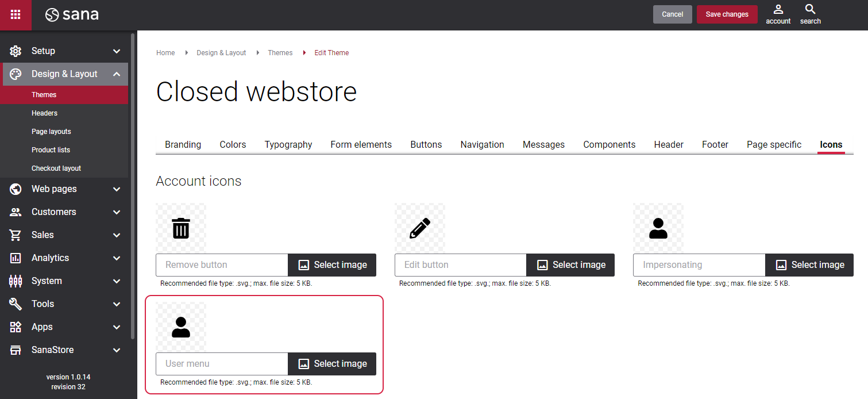Click the pencil icon preview for Edit button
868x399 pixels.
coord(419,228)
